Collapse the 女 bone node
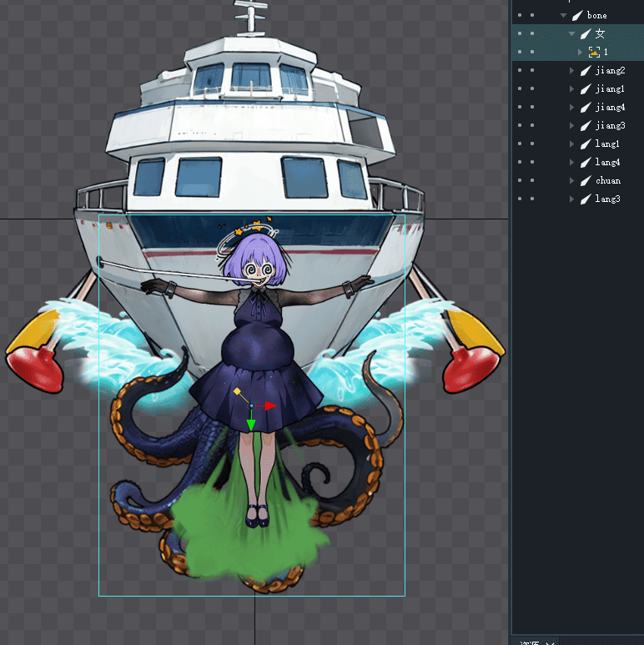The image size is (644, 645). [x=572, y=33]
